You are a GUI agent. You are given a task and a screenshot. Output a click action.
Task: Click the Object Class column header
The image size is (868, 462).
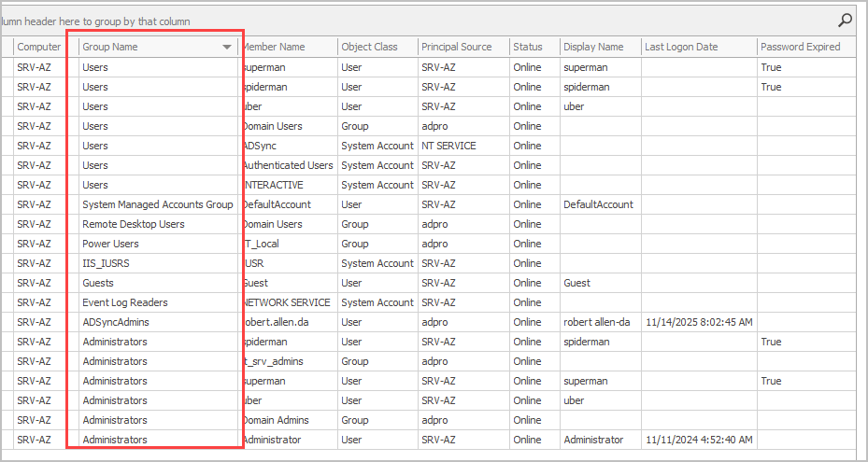click(369, 47)
